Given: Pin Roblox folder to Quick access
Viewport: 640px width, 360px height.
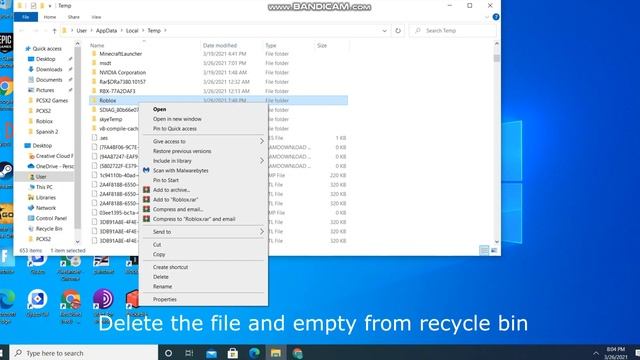Looking at the screenshot, I should [175, 129].
